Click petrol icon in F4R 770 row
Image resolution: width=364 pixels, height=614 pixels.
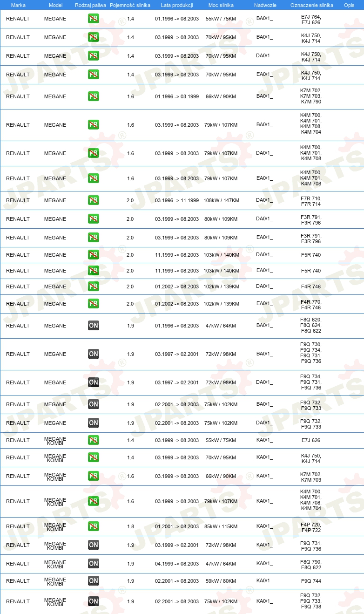[x=94, y=304]
